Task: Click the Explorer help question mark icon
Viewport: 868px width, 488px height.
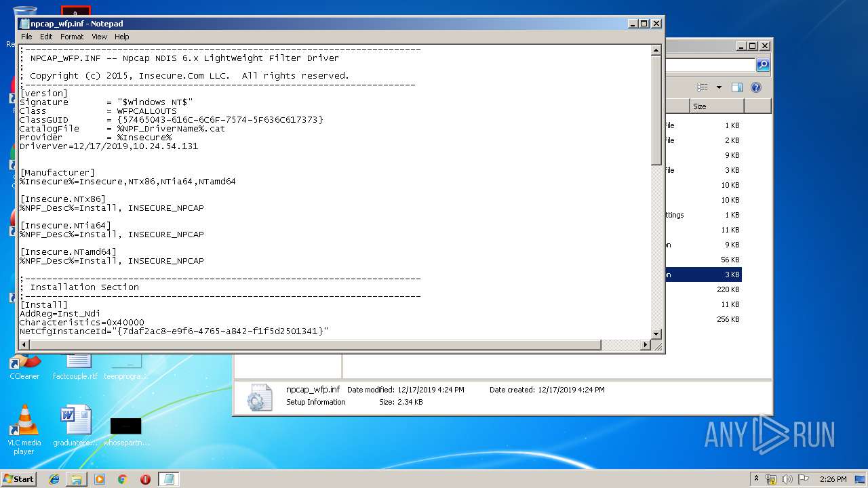Action: [x=756, y=87]
